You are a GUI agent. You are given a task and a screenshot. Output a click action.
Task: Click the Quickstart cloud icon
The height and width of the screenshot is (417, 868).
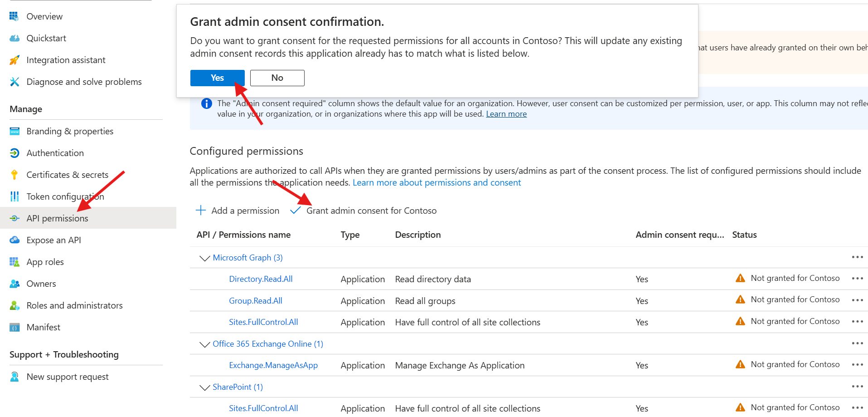pyautogui.click(x=15, y=38)
